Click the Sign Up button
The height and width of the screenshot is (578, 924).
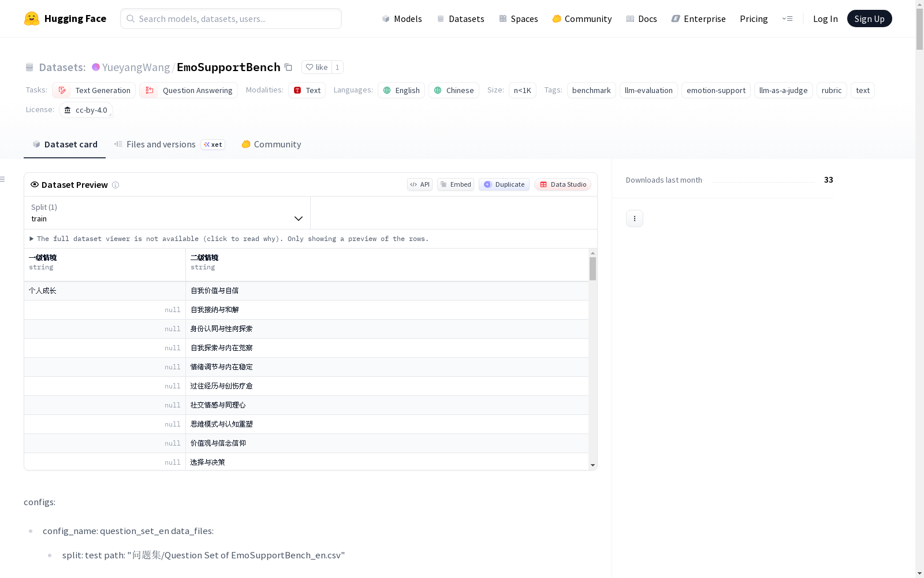coord(869,18)
